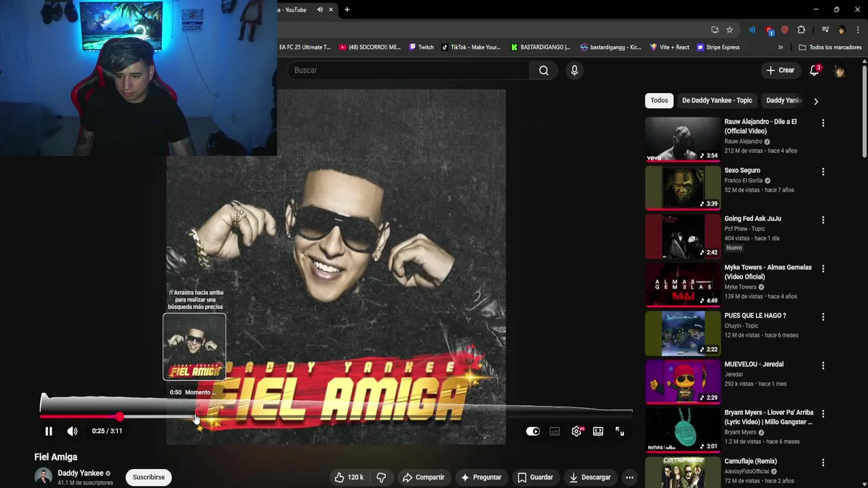Image resolution: width=868 pixels, height=488 pixels.
Task: Select the cut-off 'Daddy Yank' chip
Action: 784,100
